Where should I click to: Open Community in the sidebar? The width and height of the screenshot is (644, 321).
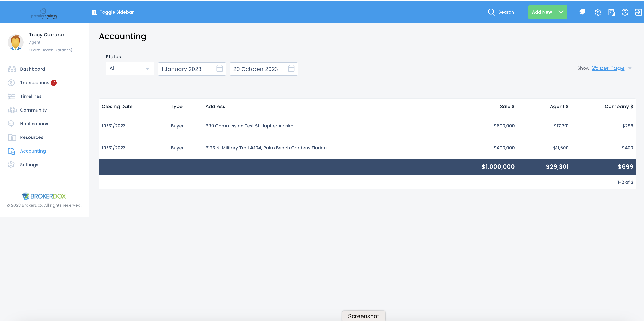33,110
